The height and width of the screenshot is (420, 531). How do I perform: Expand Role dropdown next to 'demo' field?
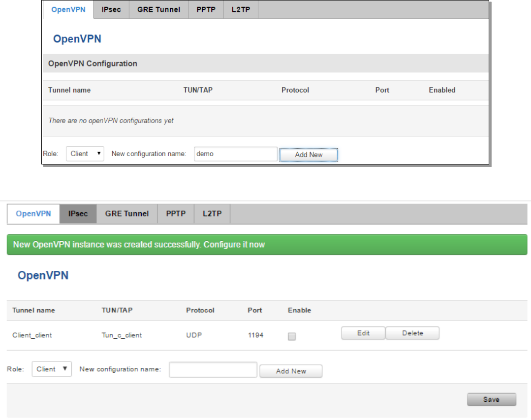pyautogui.click(x=85, y=154)
